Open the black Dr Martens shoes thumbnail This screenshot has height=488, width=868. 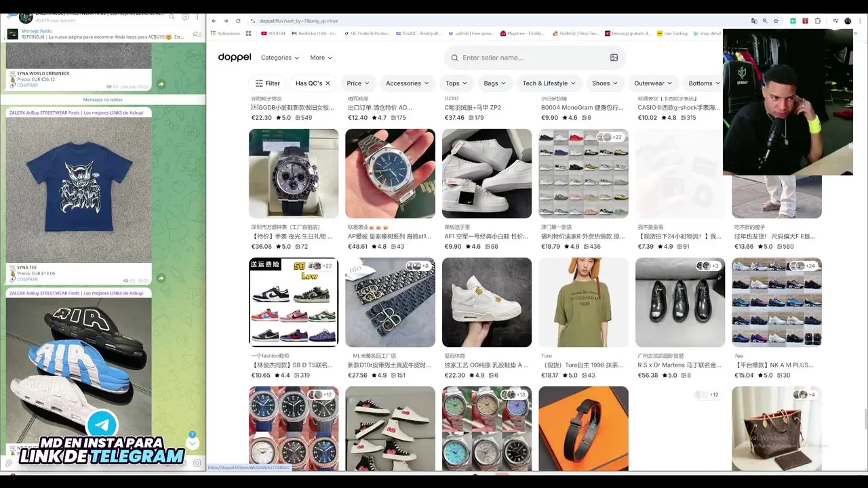680,302
